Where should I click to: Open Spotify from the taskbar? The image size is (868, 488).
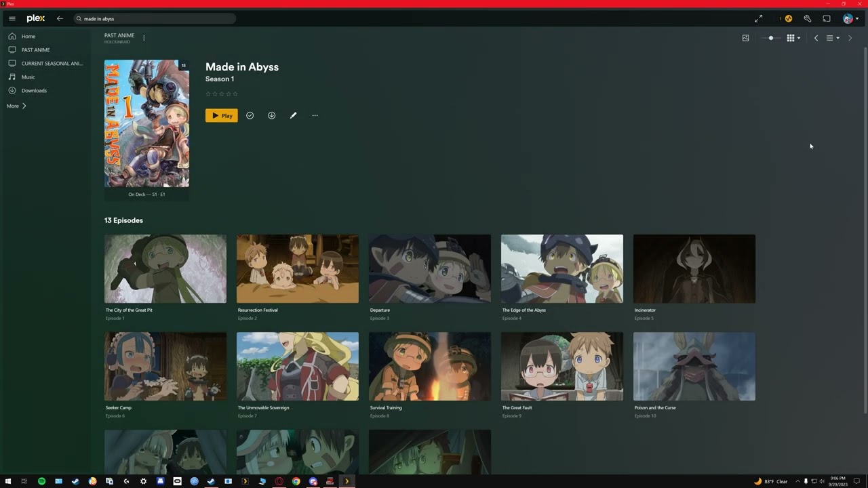tap(41, 481)
